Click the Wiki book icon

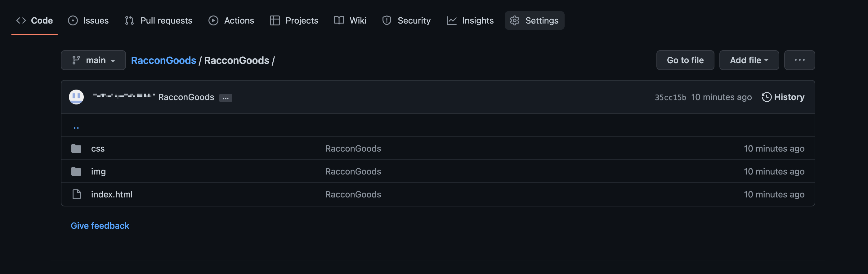tap(339, 20)
